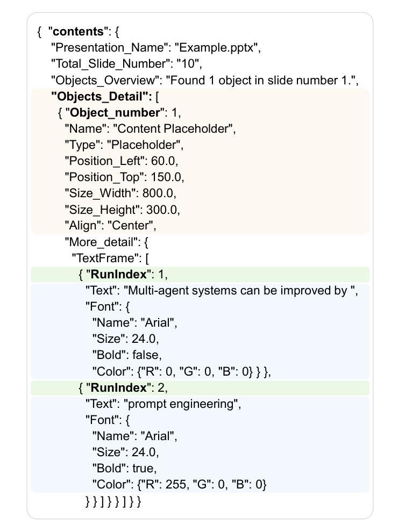The height and width of the screenshot is (532, 398).
Task: Select the "Type": "Placeholder" line
Action: (x=124, y=145)
